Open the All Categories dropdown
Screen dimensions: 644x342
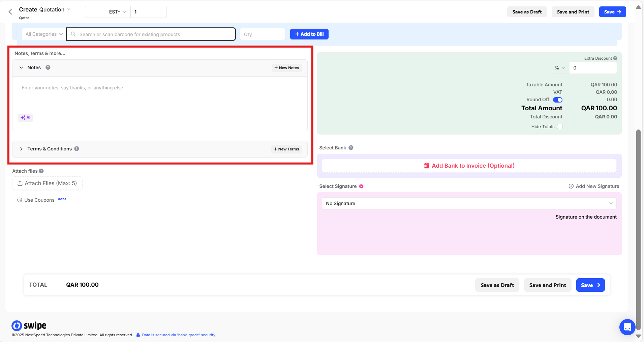44,34
